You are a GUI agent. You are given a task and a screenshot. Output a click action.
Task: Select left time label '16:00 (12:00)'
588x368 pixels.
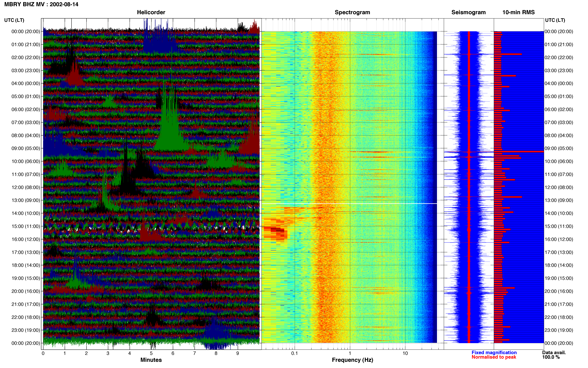26,239
